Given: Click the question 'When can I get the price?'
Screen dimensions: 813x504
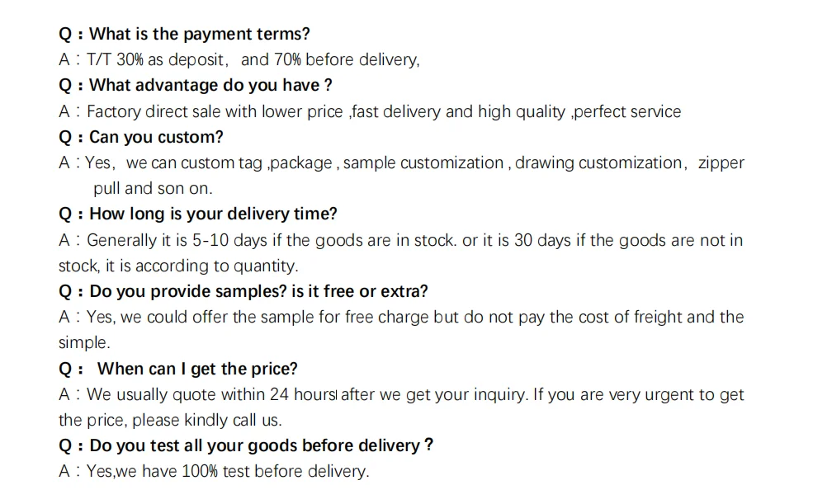Looking at the screenshot, I should (x=196, y=369).
